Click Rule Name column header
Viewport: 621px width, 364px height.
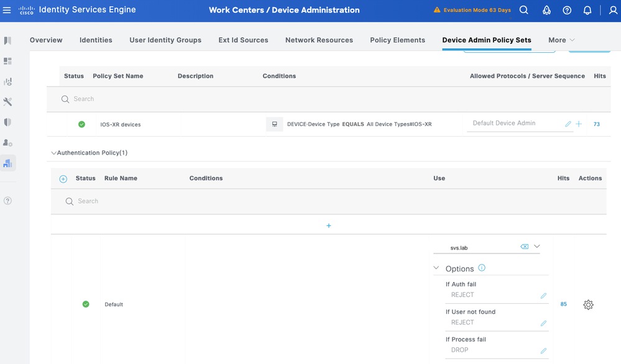click(121, 178)
